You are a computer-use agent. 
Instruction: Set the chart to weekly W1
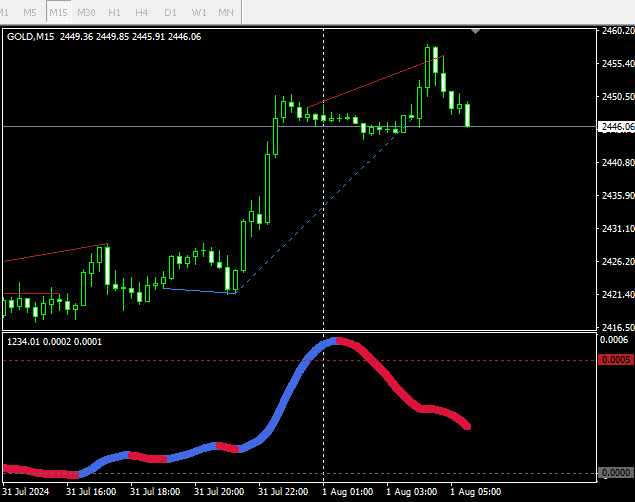tap(199, 12)
